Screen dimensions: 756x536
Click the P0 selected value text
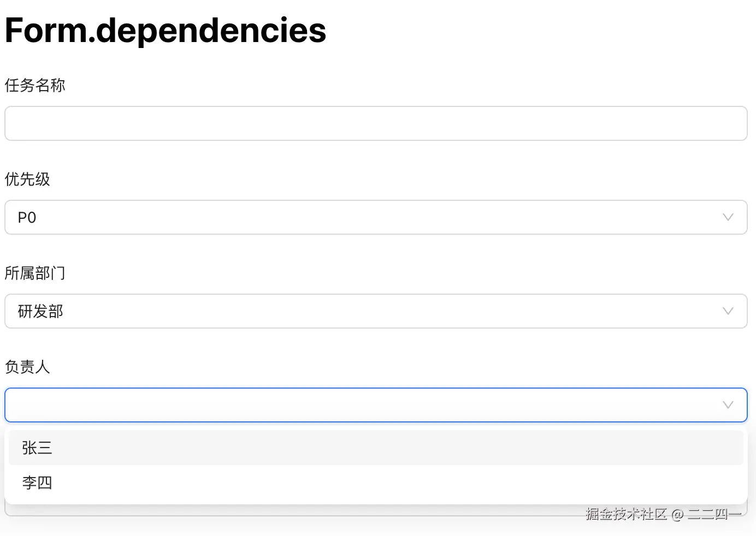point(27,218)
